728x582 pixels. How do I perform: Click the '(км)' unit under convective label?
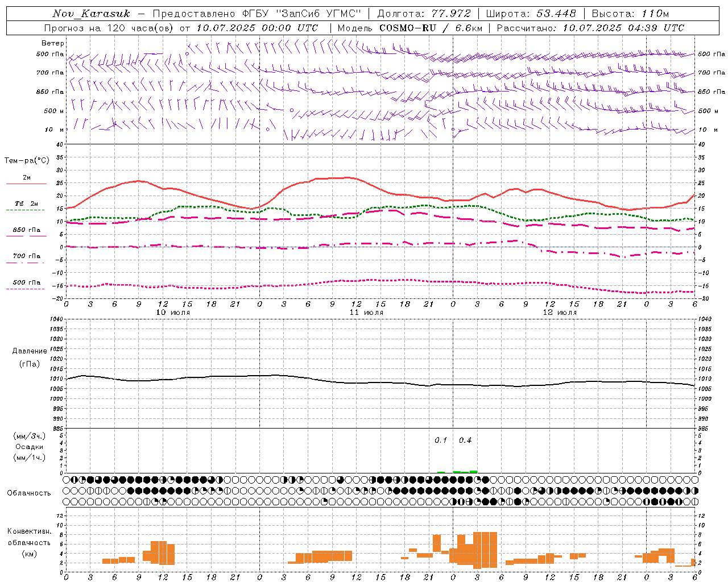point(30,554)
